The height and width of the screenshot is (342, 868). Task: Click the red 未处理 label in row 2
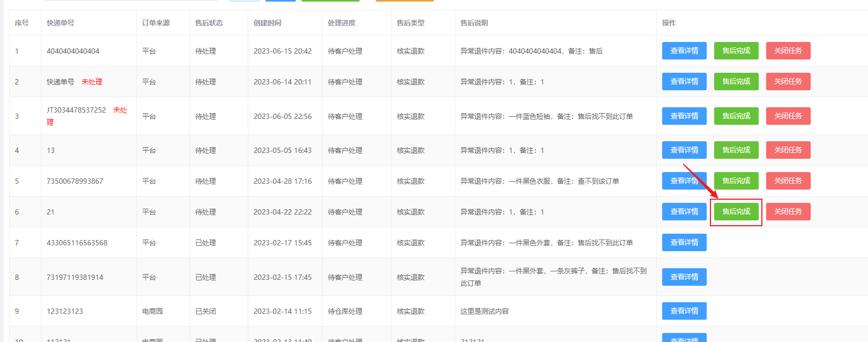(92, 82)
